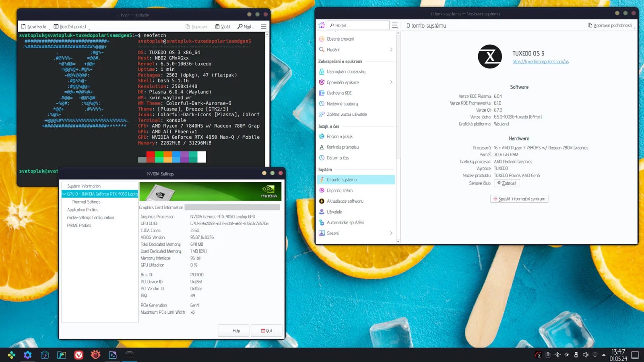Open Kontrola pravopisu settings
Viewport: 644px width, 362px height.
[356, 147]
